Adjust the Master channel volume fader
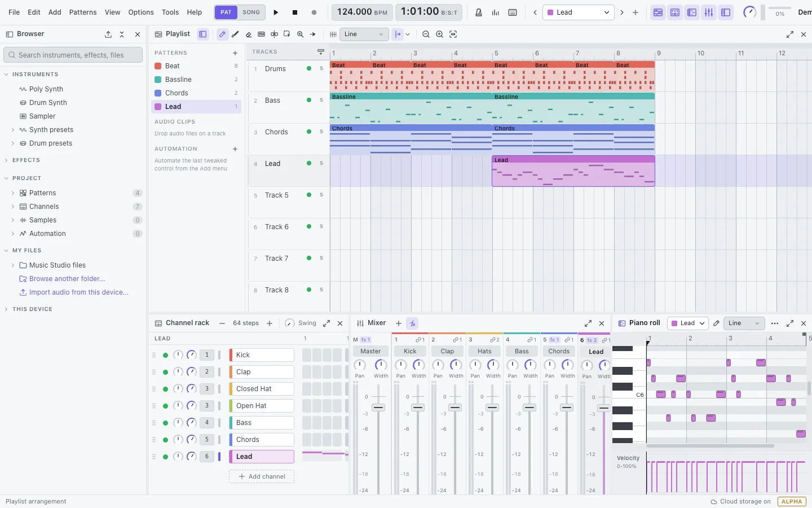This screenshot has width=812, height=508. click(378, 408)
